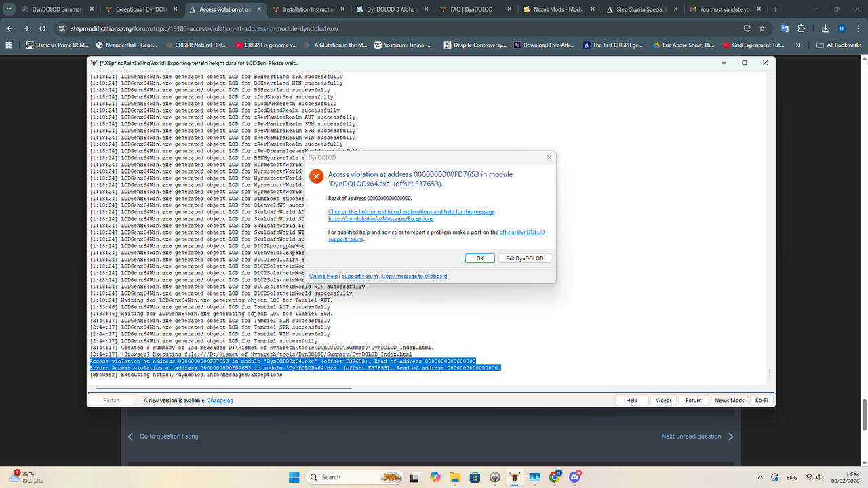Click the Help button in DynDOLOD window

click(x=631, y=401)
